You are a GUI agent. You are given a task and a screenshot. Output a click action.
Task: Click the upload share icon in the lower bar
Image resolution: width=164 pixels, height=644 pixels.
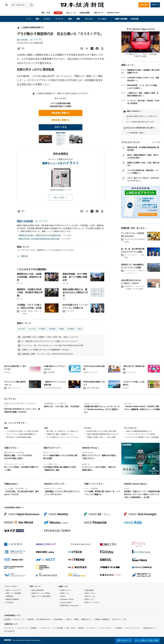point(102,211)
